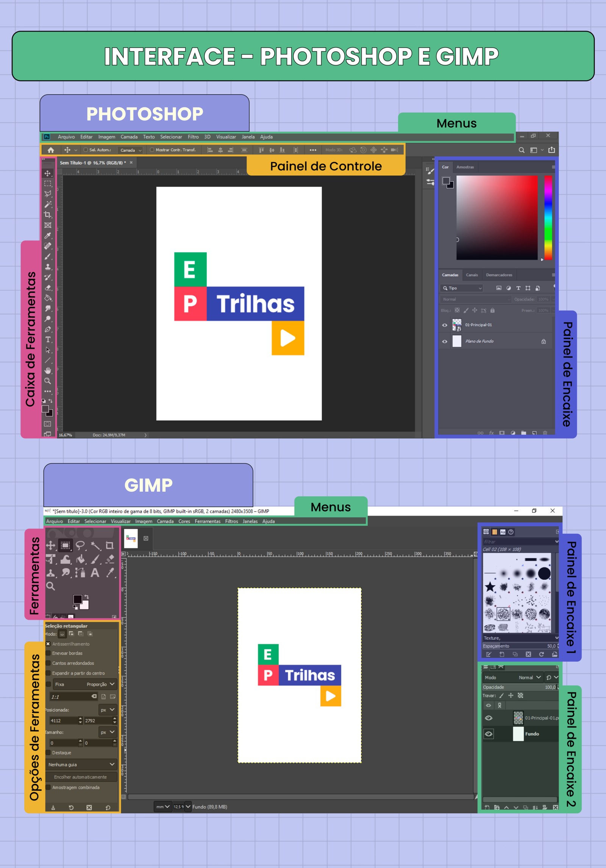The width and height of the screenshot is (606, 868).
Task: Select Photoshop's Zoom tool in toolbox
Action: [x=48, y=381]
